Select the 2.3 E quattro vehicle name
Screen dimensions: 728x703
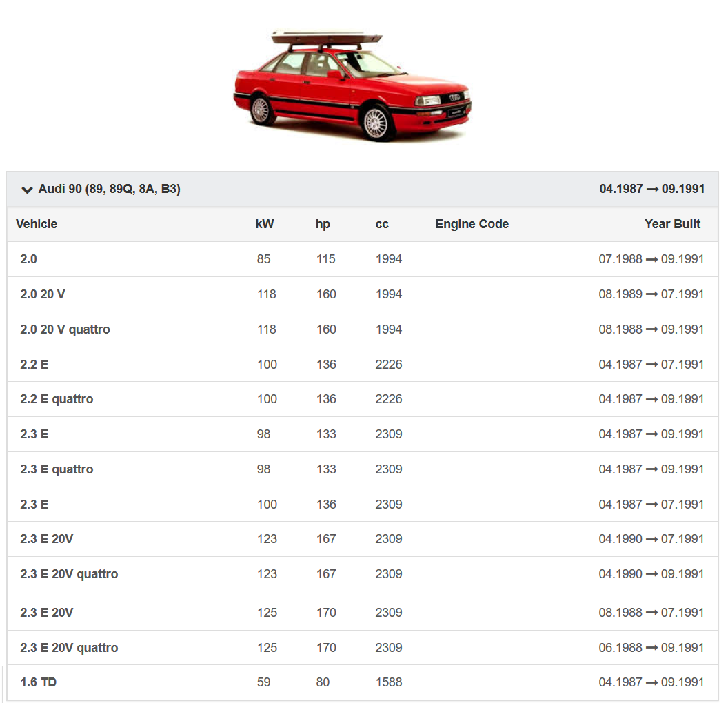(x=57, y=469)
